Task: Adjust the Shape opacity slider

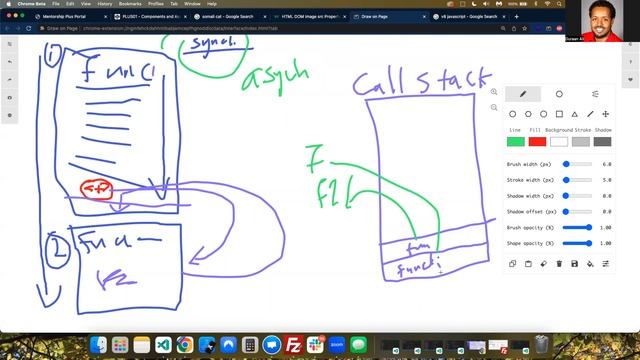Action: click(577, 243)
